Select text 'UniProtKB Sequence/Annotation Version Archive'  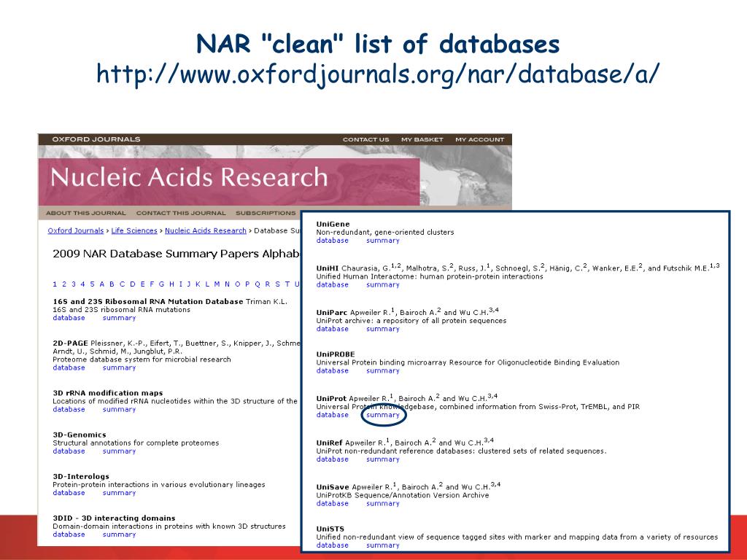coord(403,495)
